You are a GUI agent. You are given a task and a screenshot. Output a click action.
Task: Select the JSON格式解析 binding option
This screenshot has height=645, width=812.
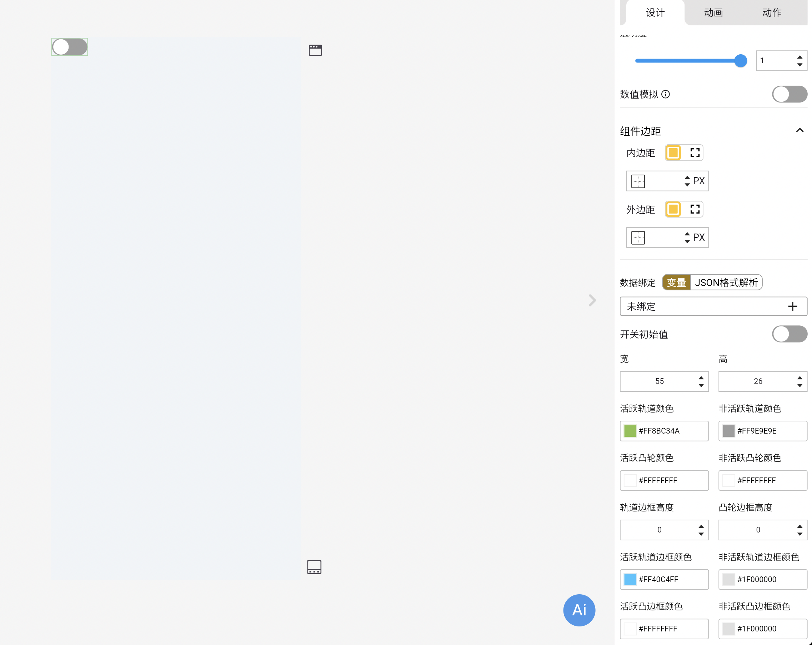(x=726, y=282)
